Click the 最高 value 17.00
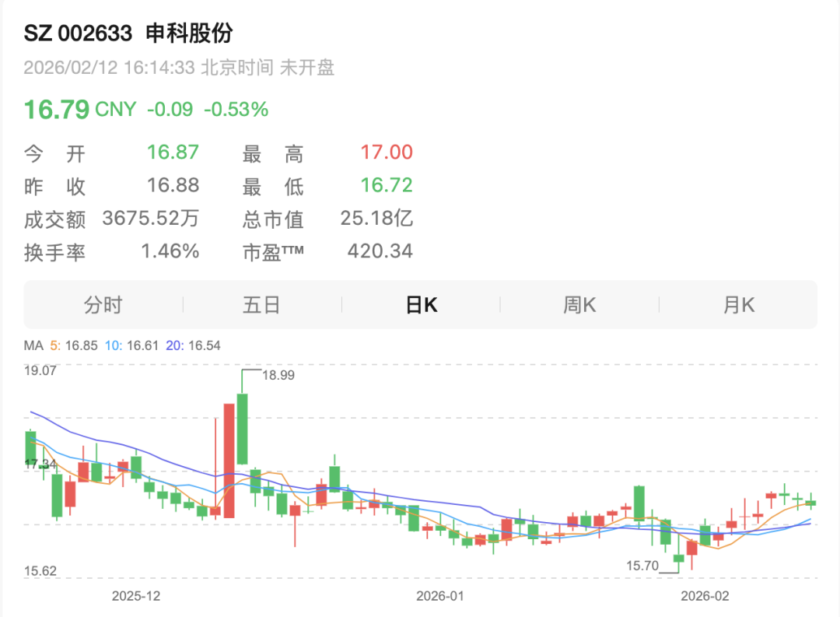This screenshot has height=617, width=840. tap(387, 152)
